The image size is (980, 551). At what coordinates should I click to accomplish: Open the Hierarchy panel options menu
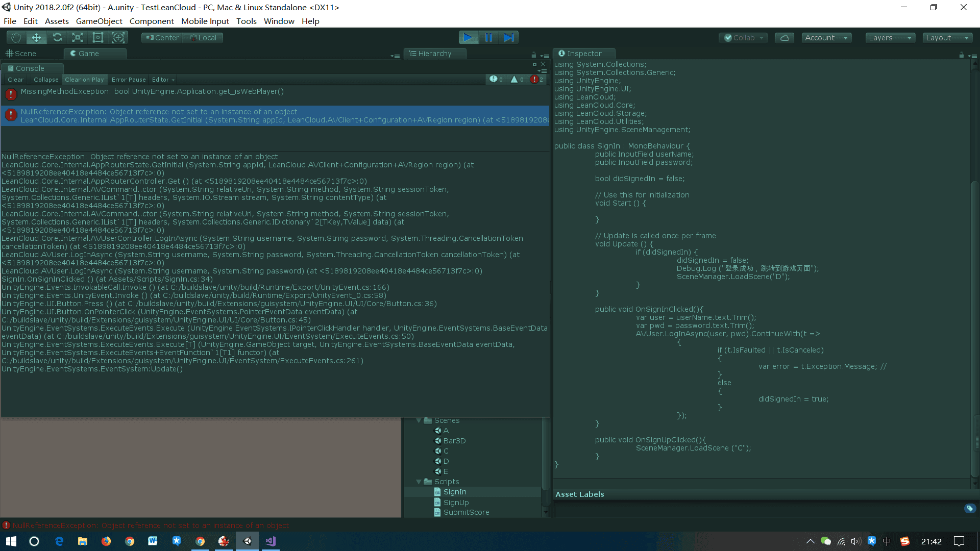[x=544, y=55]
